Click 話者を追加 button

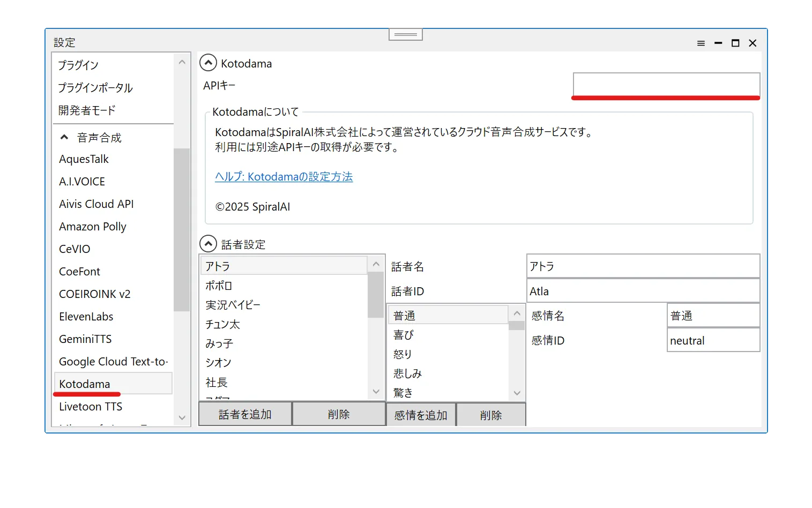pos(245,414)
